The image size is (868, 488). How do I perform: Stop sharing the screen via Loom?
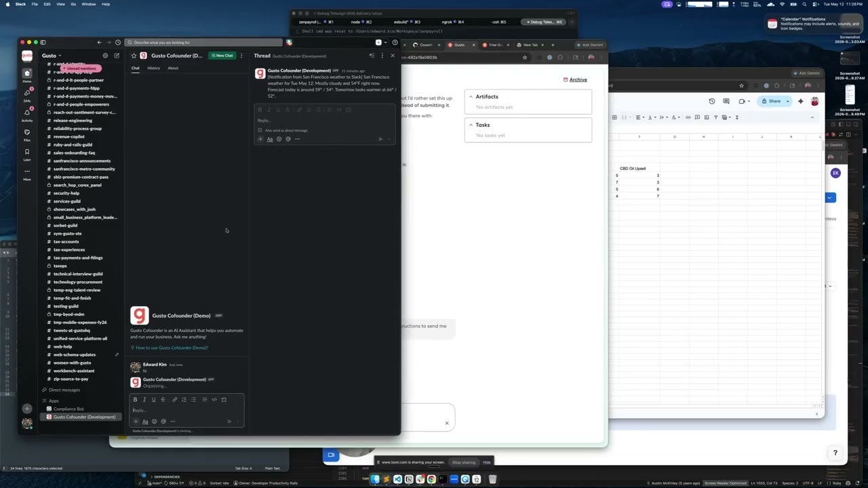(464, 462)
